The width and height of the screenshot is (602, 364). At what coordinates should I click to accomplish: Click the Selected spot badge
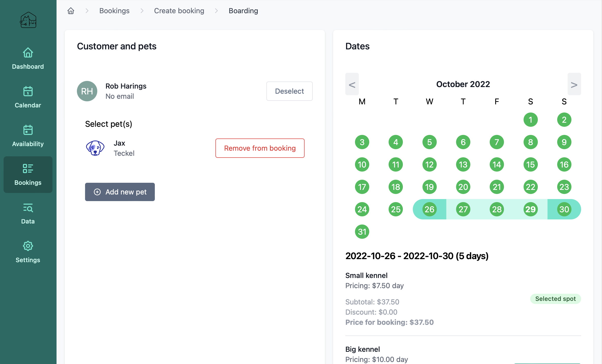click(555, 299)
